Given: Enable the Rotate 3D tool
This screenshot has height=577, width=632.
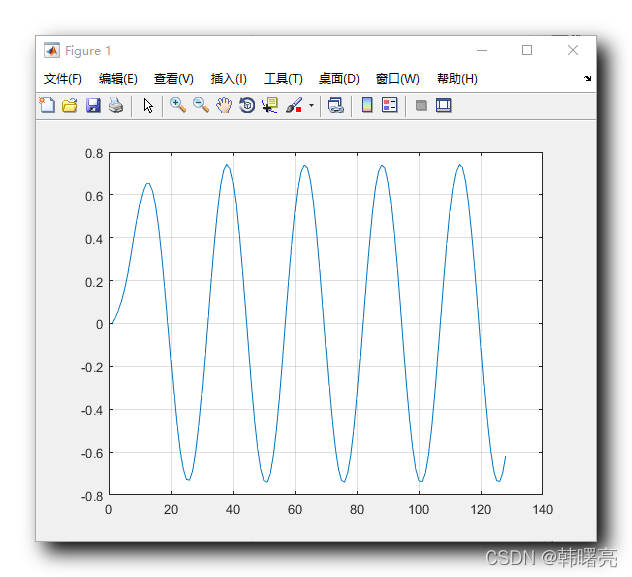Looking at the screenshot, I should [x=247, y=106].
